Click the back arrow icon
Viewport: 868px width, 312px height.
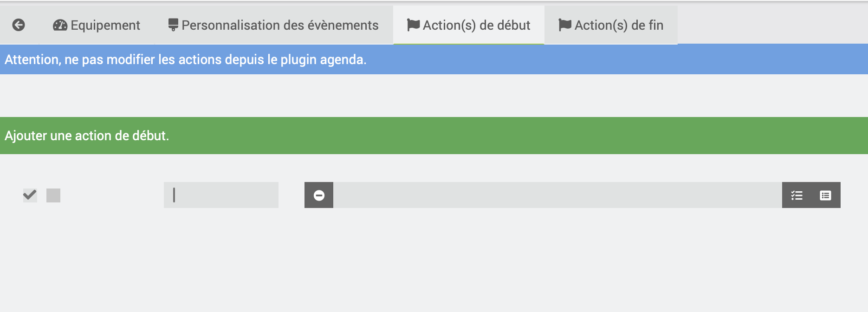[x=19, y=25]
